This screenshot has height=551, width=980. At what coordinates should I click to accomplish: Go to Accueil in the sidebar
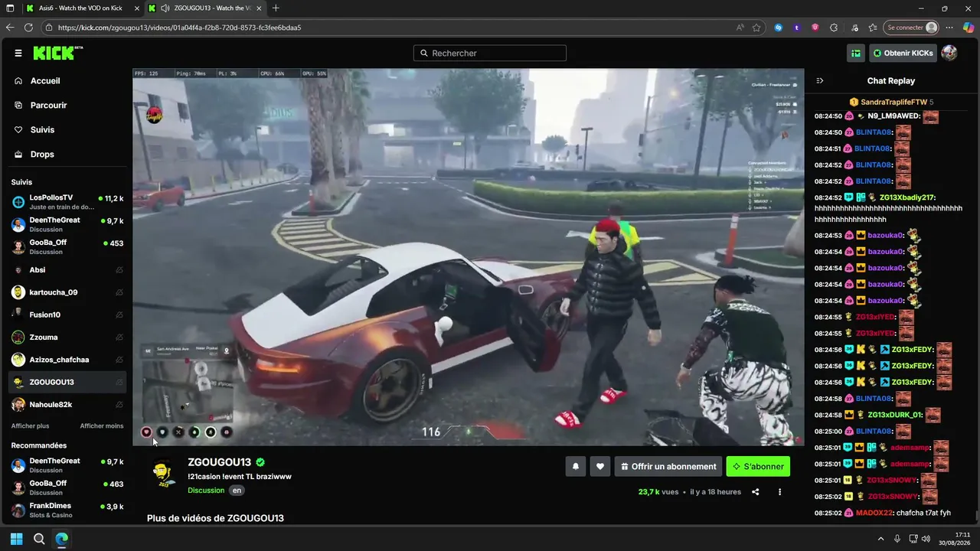(x=45, y=81)
